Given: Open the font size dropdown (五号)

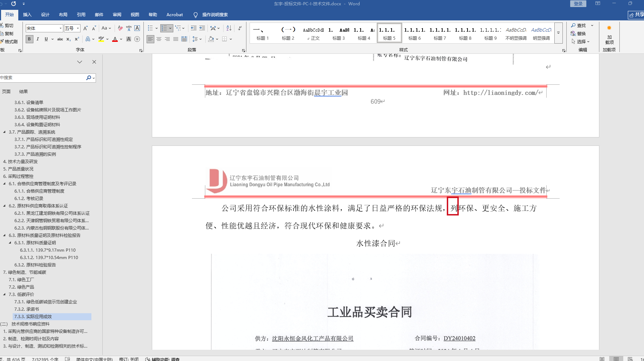Looking at the screenshot, I should tap(78, 28).
